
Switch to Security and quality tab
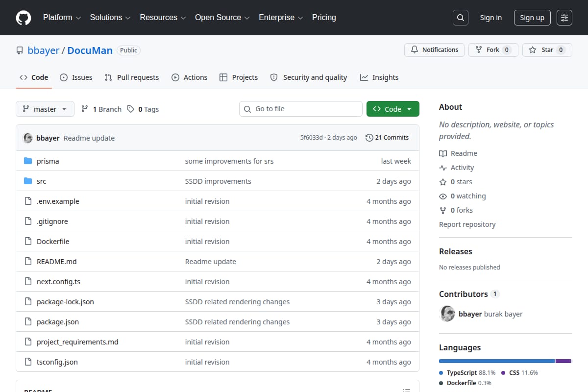tap(309, 77)
